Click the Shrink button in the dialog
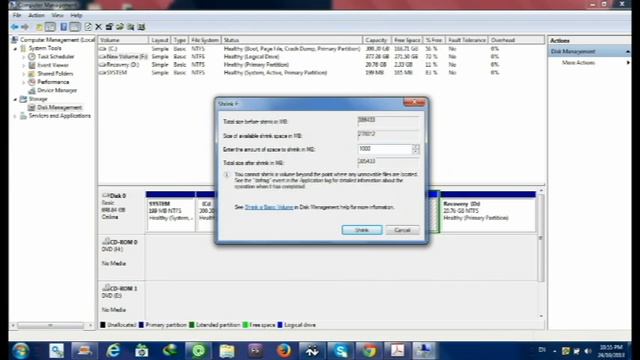This screenshot has width=640, height=360. (362, 230)
